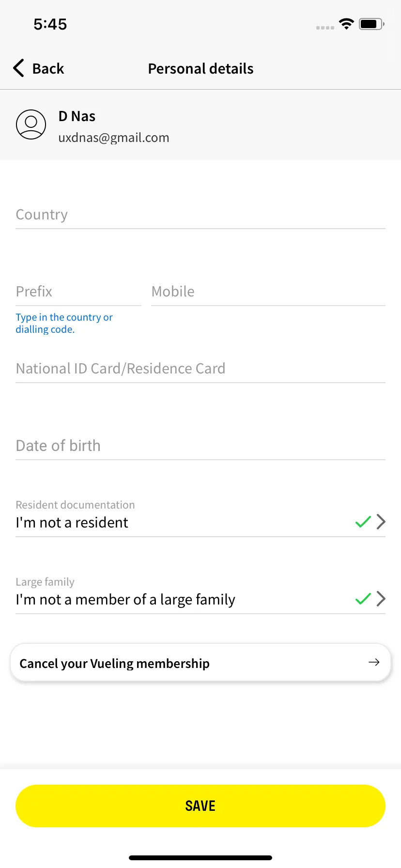
Task: Focus the National ID Card/Residence Card field
Action: (200, 369)
